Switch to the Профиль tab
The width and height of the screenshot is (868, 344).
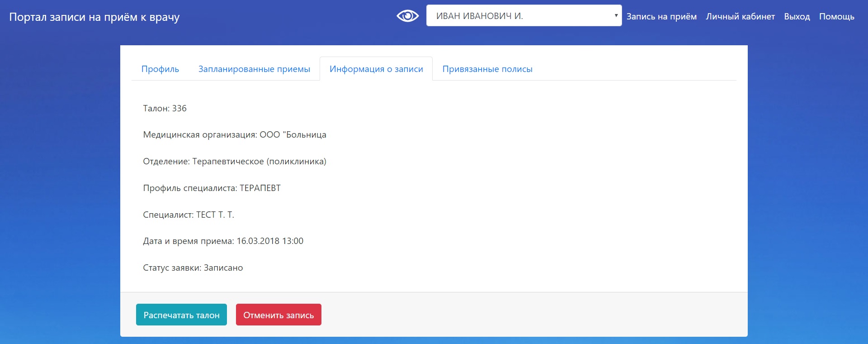160,69
